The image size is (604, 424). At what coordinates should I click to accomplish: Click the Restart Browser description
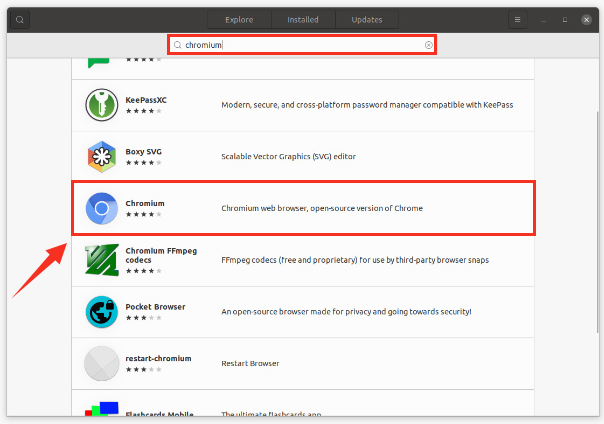click(250, 364)
